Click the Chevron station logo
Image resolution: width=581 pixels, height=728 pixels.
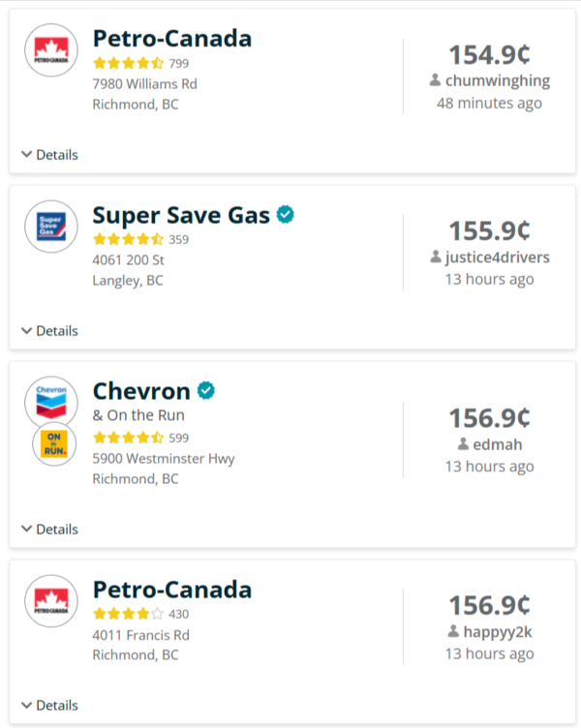pos(51,402)
